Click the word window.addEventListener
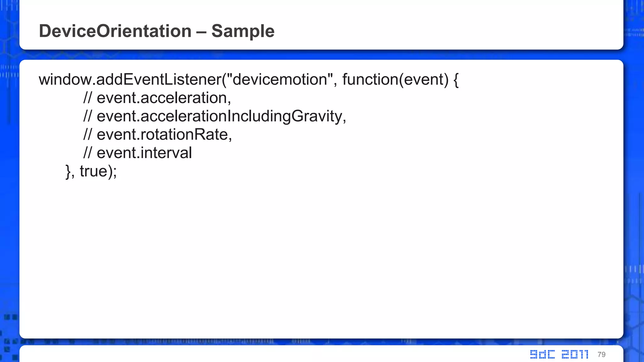 coord(130,79)
